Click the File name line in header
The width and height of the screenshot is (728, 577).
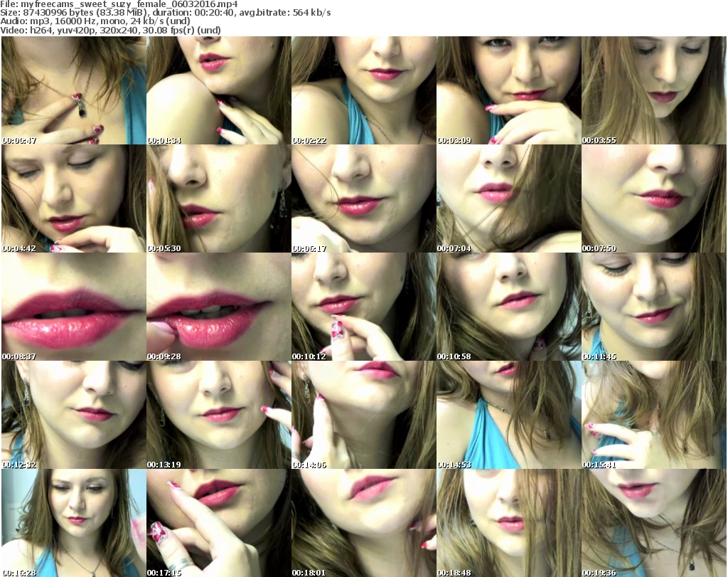point(119,4)
